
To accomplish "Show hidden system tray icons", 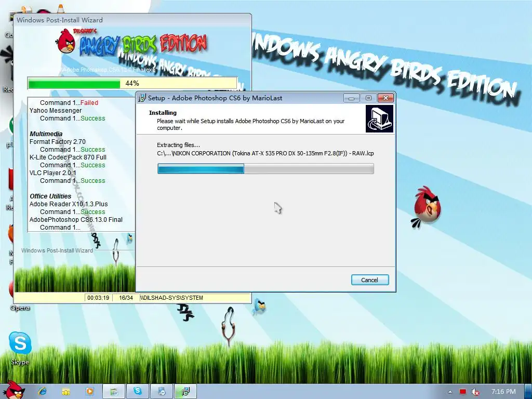I will [x=450, y=392].
